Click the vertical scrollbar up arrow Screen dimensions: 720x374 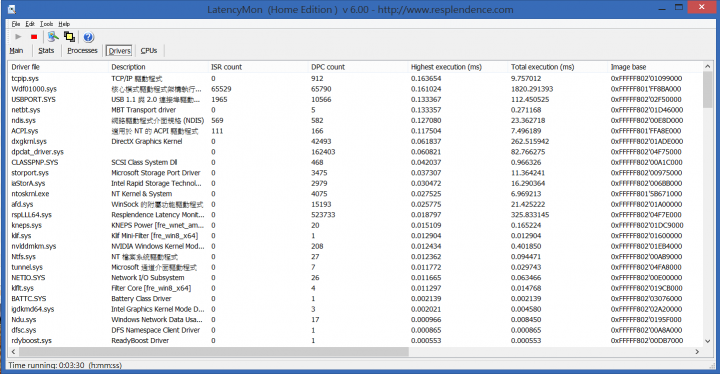click(708, 67)
